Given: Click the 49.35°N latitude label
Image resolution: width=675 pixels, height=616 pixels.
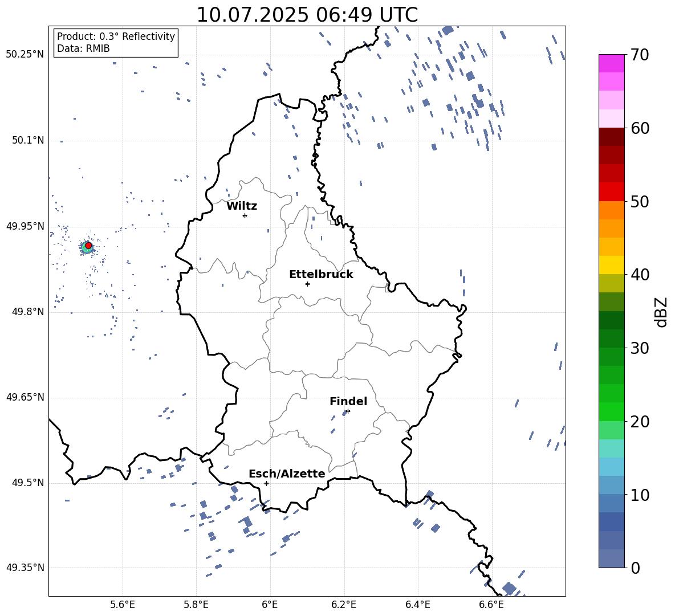Looking at the screenshot, I should click(x=25, y=568).
